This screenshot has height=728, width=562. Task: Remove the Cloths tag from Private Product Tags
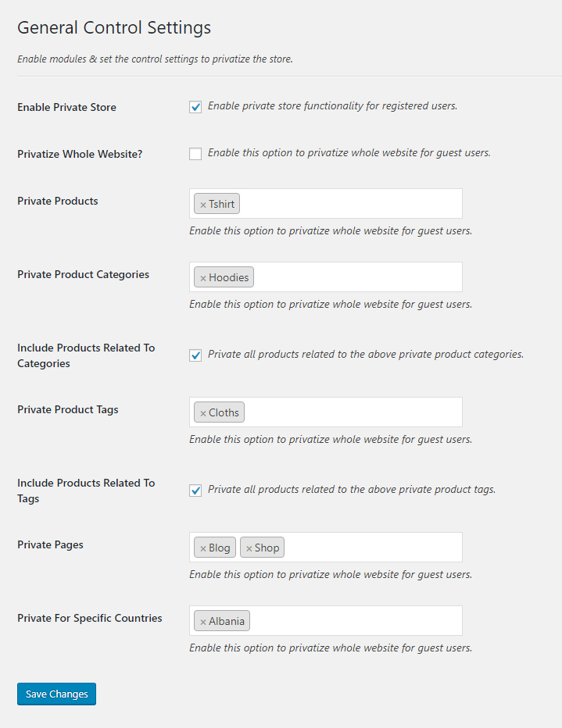(202, 412)
